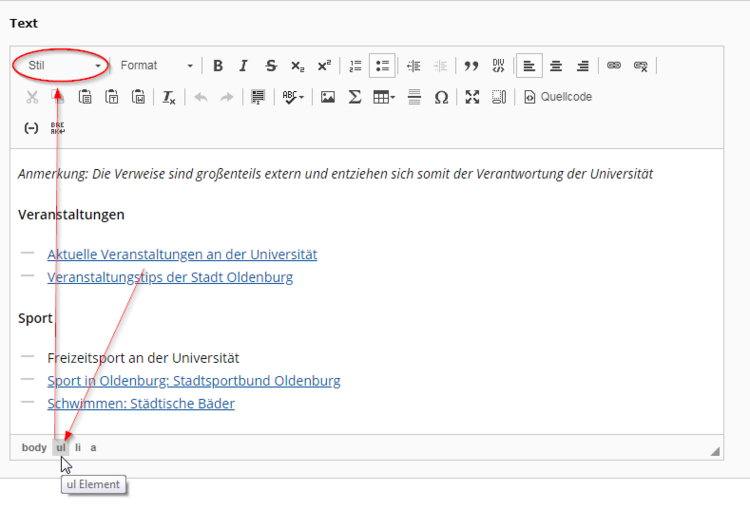The image size is (750, 510).
Task: Insert a line break
Action: tap(58, 128)
